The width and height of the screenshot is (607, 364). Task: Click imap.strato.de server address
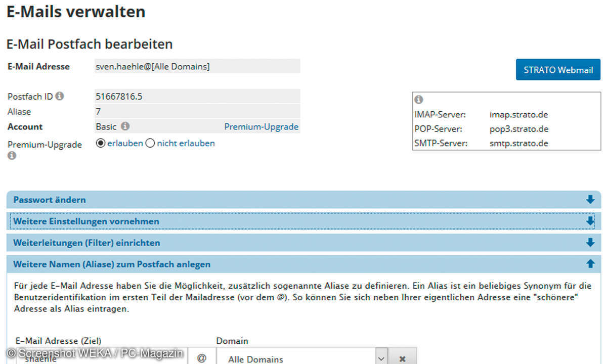click(x=518, y=115)
